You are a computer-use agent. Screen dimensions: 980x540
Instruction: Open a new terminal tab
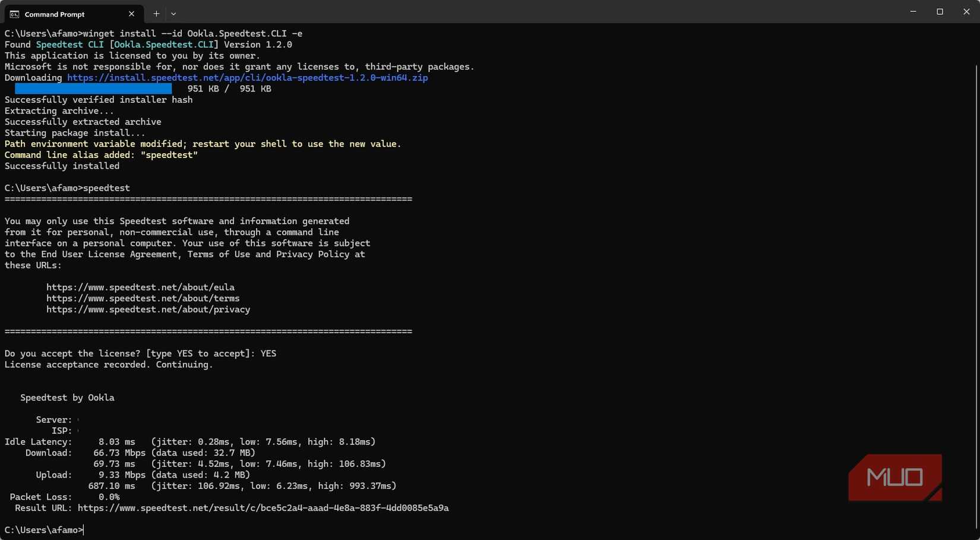[x=156, y=14]
